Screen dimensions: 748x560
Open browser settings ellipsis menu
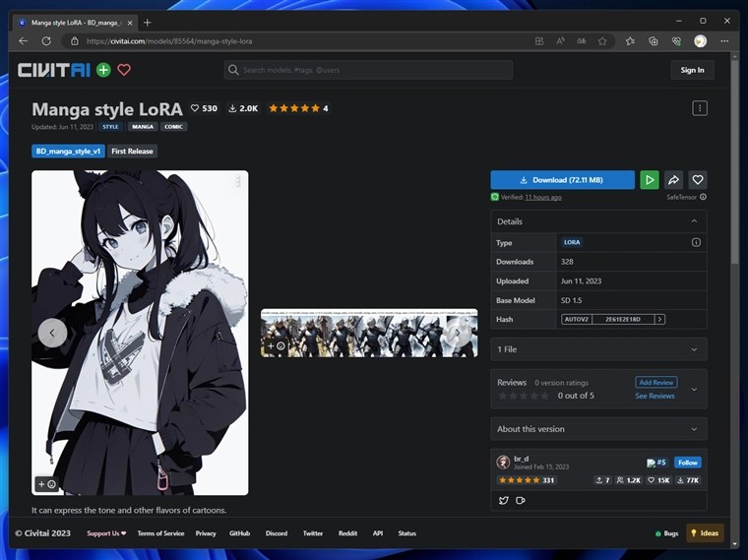point(724,41)
